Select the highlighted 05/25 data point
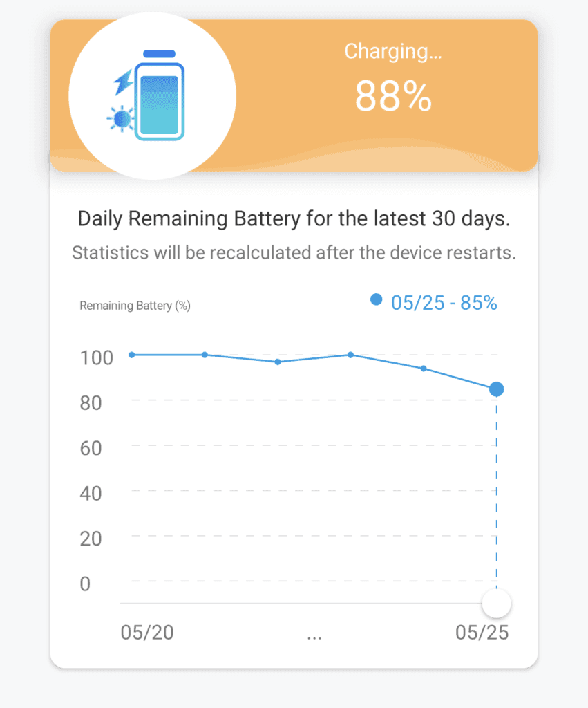The height and width of the screenshot is (708, 588). pos(496,389)
